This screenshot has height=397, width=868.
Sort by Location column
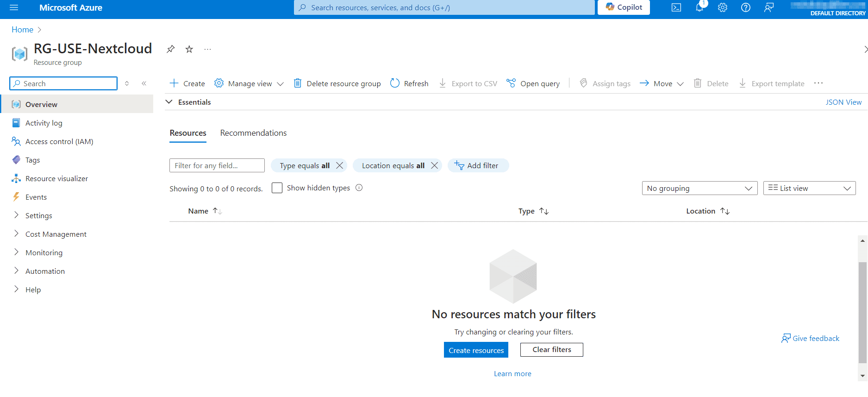pyautogui.click(x=708, y=211)
